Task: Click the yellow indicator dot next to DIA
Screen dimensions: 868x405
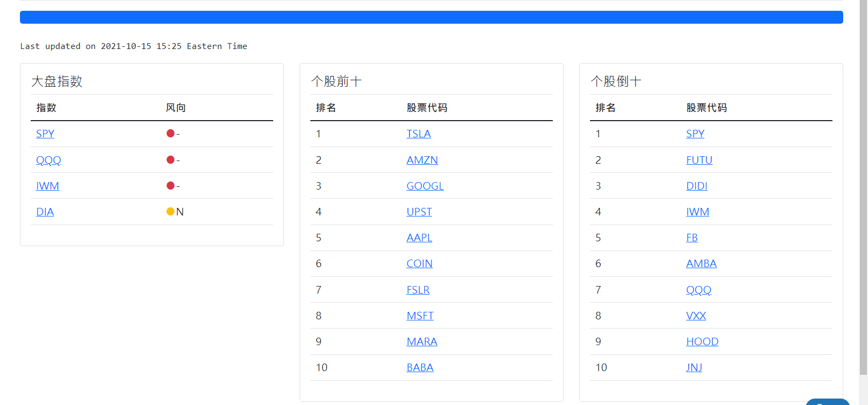Action: tap(170, 212)
